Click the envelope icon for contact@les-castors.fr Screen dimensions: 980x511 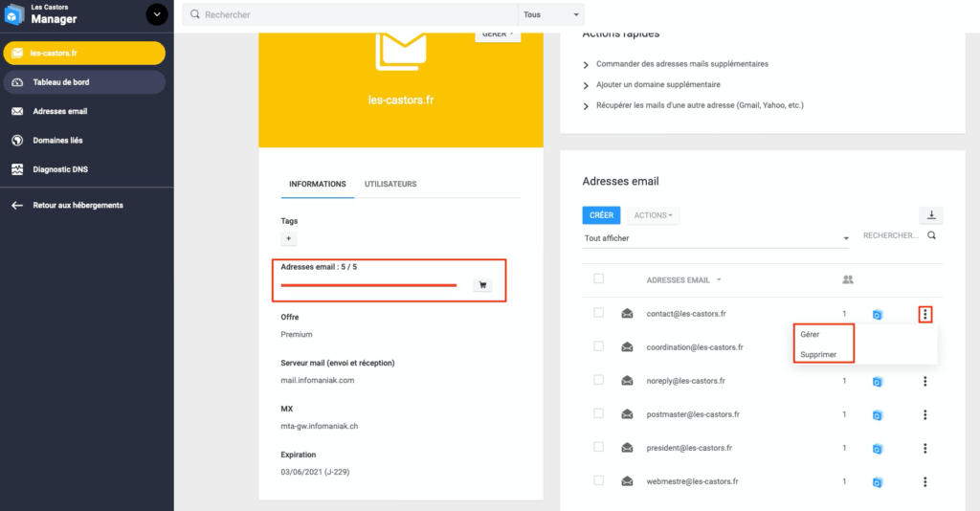(x=627, y=314)
